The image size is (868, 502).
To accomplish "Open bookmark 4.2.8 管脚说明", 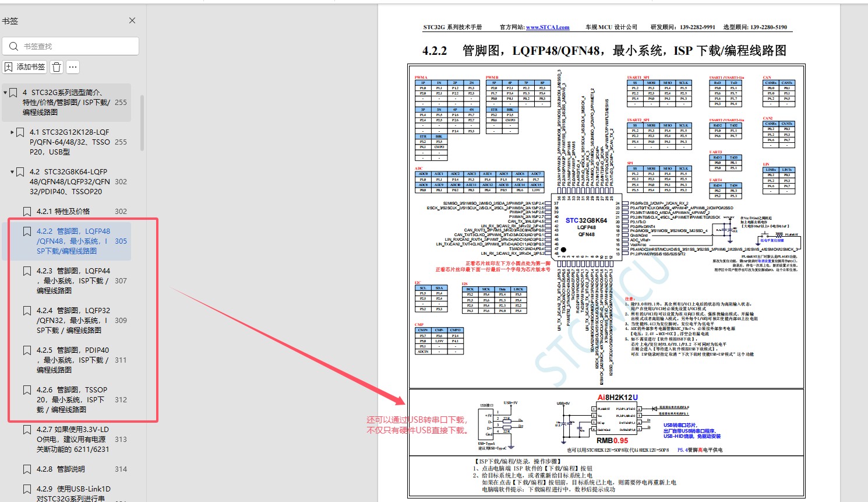I will click(x=61, y=469).
